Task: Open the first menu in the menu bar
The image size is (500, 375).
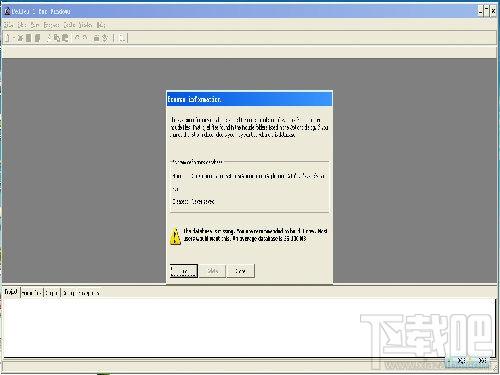Action: coord(9,25)
